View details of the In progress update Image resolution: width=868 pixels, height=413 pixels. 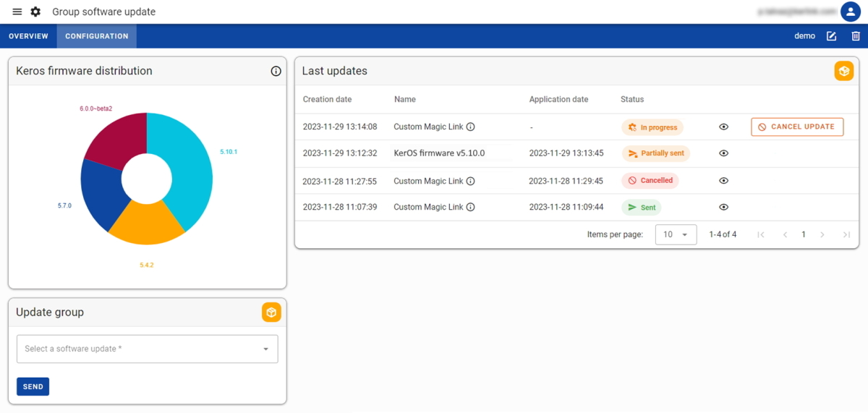pos(723,127)
